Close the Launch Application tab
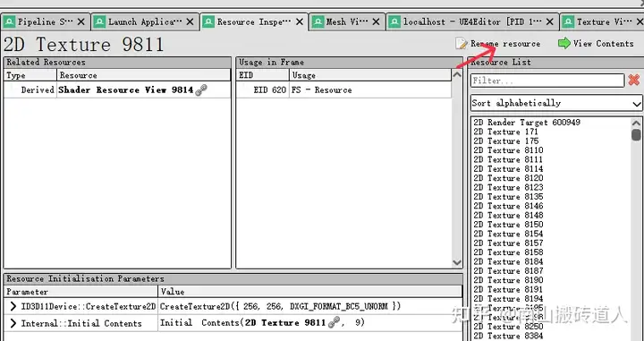Image resolution: width=644 pixels, height=341 pixels. coord(190,21)
